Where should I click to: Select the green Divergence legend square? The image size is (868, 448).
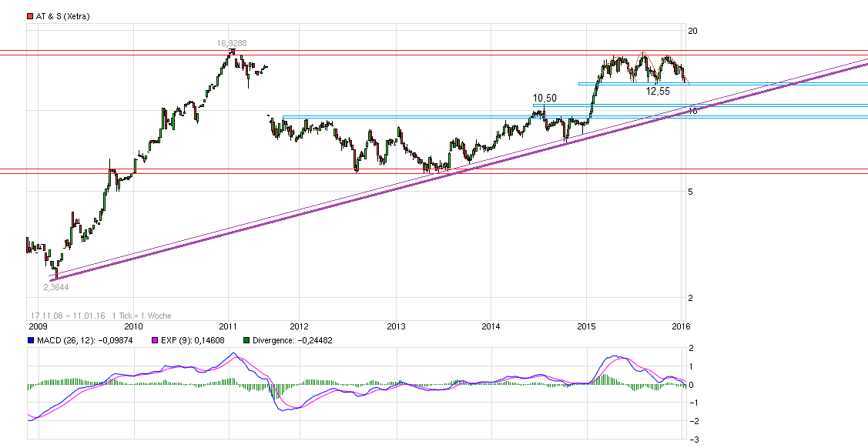click(245, 339)
